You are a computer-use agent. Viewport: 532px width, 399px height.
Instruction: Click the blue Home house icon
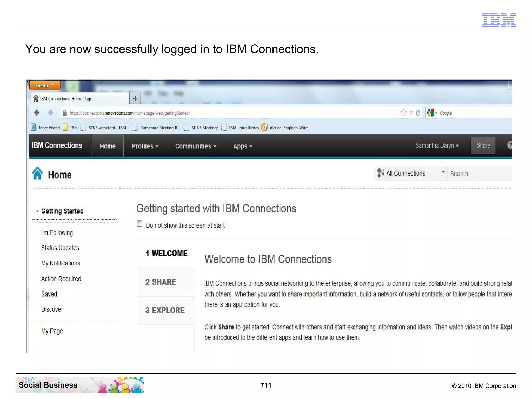pos(37,173)
